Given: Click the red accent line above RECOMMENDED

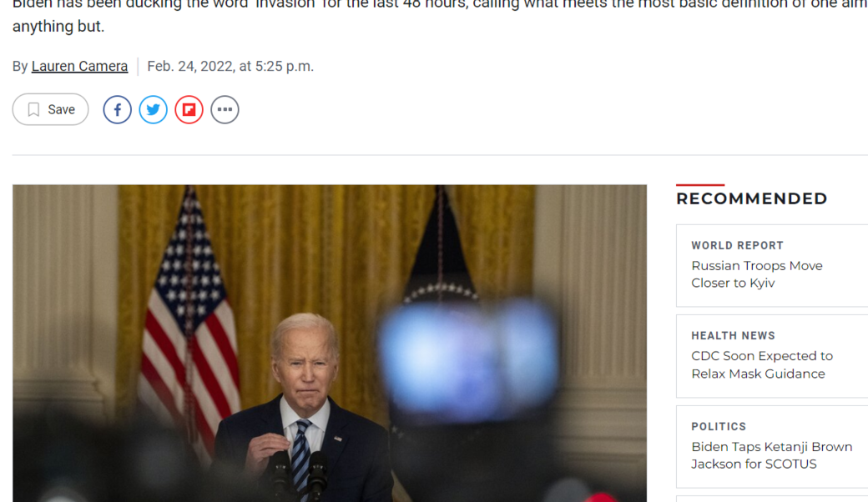Looking at the screenshot, I should 700,184.
